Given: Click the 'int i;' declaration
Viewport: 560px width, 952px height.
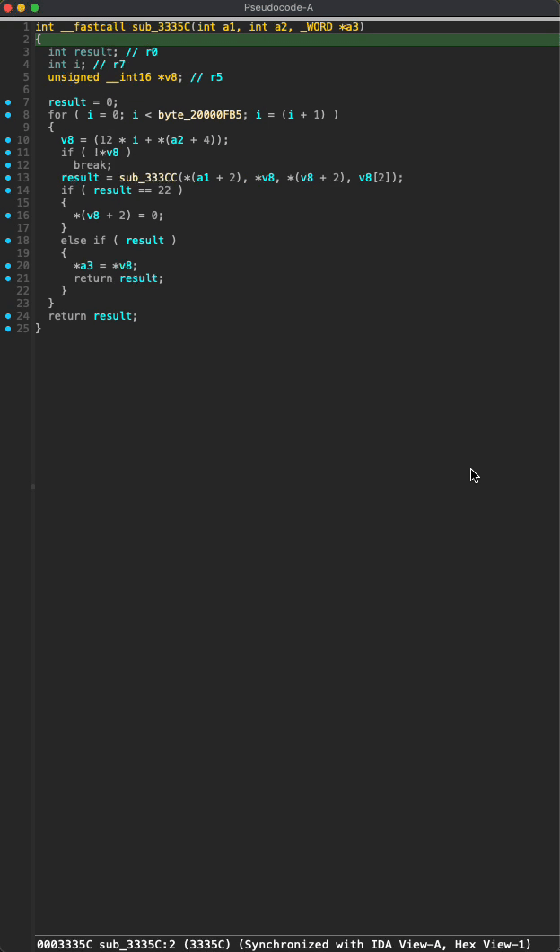Looking at the screenshot, I should coord(68,65).
